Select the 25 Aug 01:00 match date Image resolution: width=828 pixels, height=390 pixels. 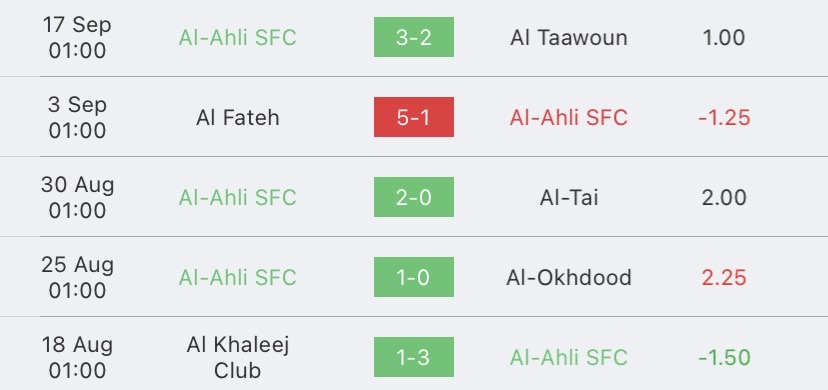78,277
